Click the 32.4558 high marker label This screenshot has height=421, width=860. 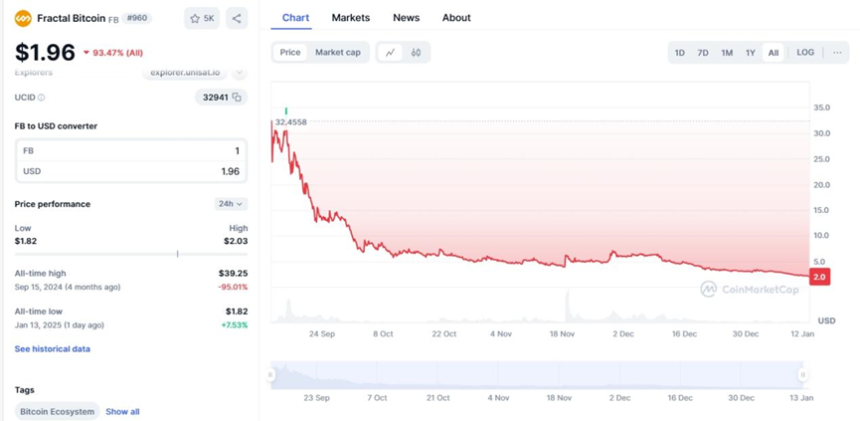pyautogui.click(x=291, y=122)
